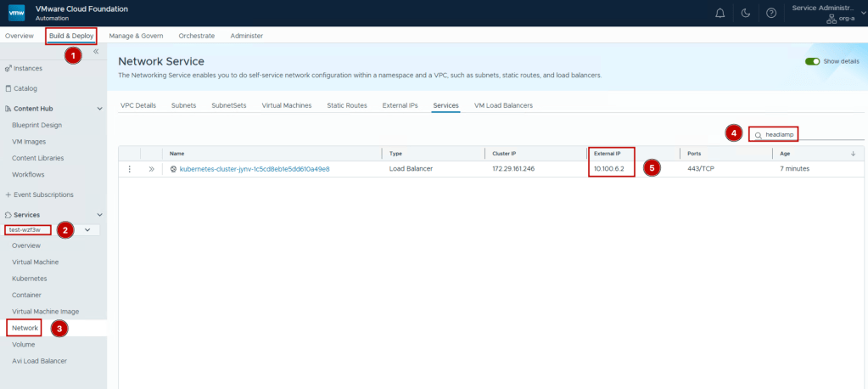This screenshot has height=389, width=868.
Task: Switch to the SubnetSets tab
Action: click(228, 105)
